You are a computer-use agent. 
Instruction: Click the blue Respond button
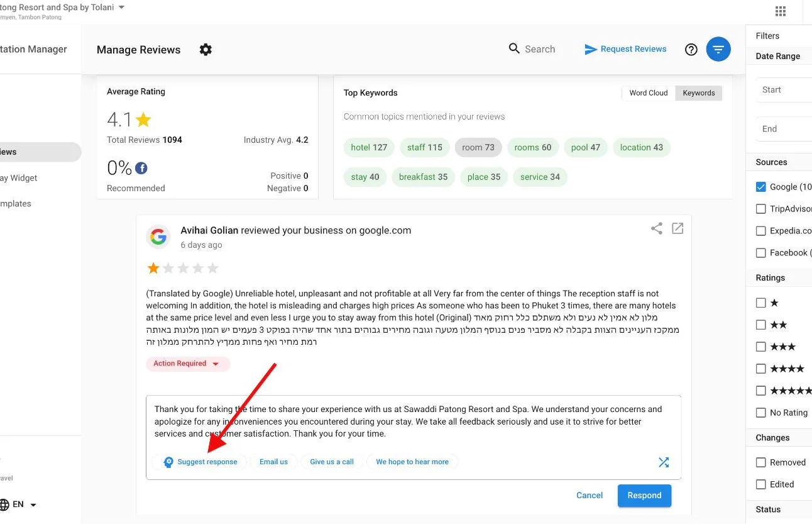644,496
